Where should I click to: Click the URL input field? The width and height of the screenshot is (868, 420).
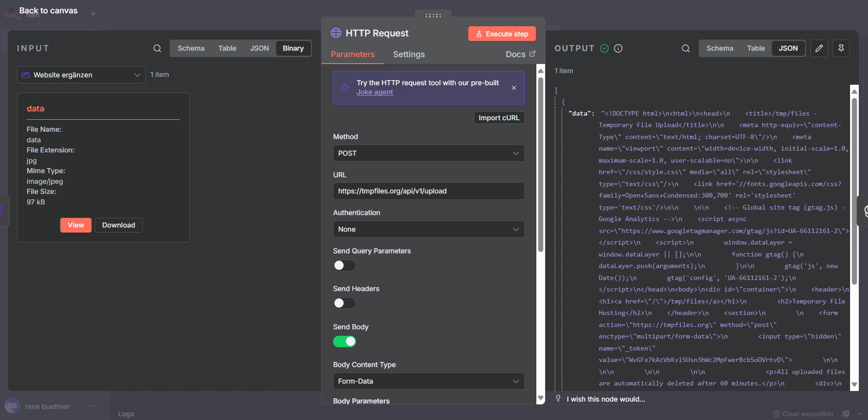(x=428, y=191)
